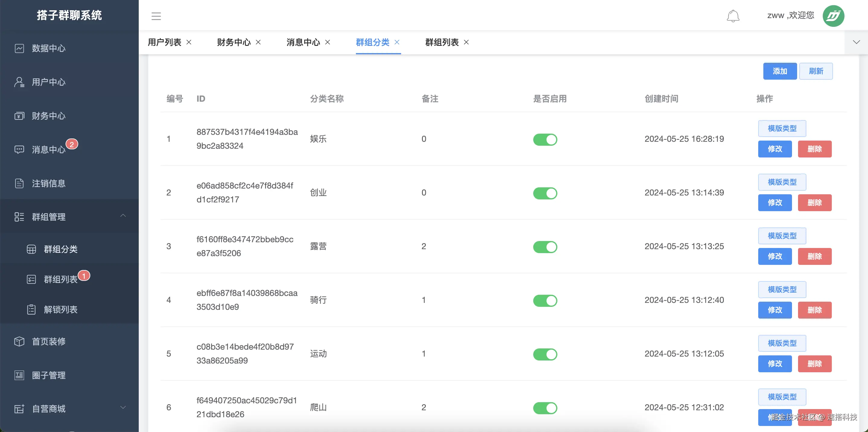Screen dimensions: 868x432
Task: Toggle the 运动 category enable switch
Action: pyautogui.click(x=545, y=354)
